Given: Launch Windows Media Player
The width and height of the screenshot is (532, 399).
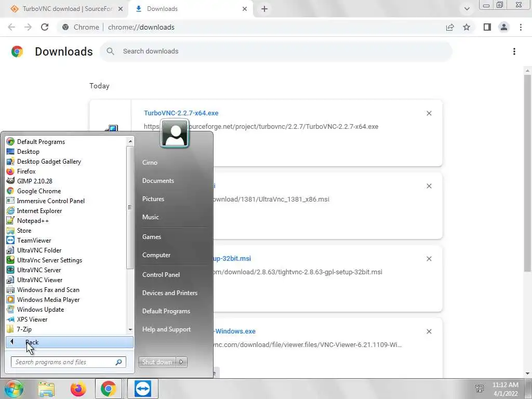Looking at the screenshot, I should click(x=48, y=299).
